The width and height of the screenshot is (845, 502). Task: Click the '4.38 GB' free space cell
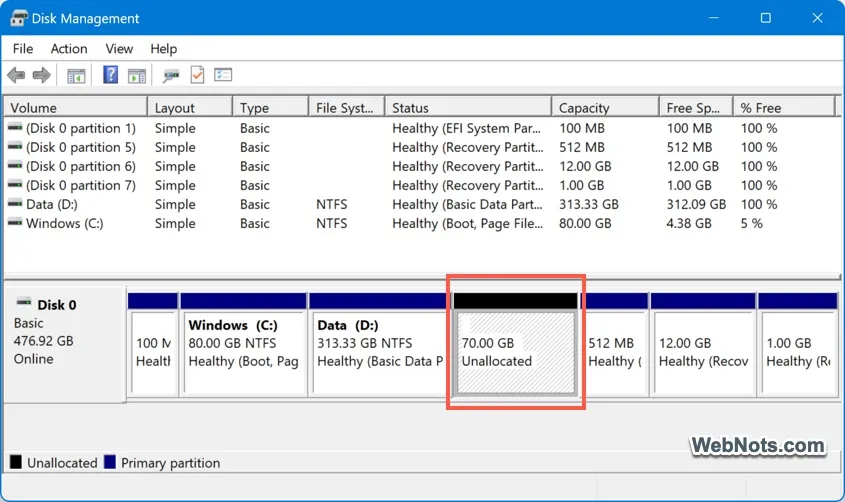coord(689,223)
